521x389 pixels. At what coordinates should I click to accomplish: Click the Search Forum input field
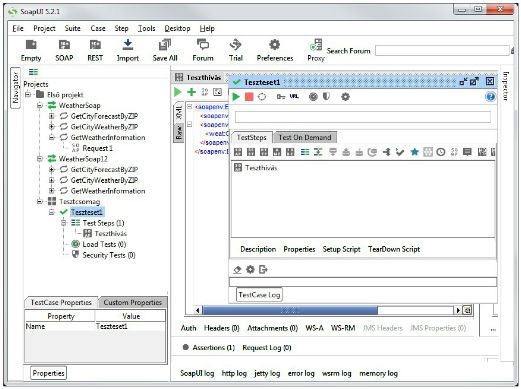point(442,51)
